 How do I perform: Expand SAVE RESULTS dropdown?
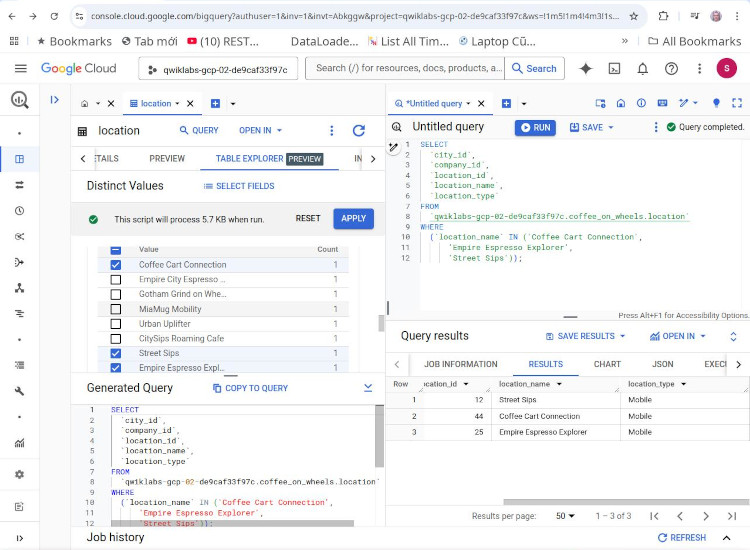(622, 336)
